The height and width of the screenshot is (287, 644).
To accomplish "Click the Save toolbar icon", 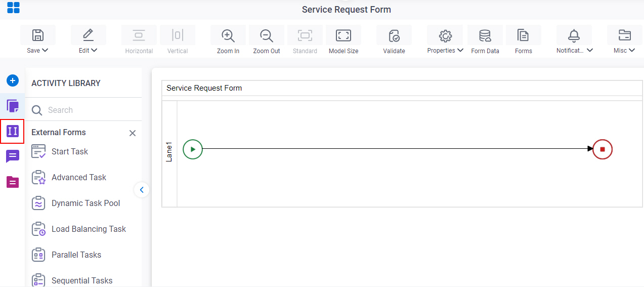I will pyautogui.click(x=38, y=35).
